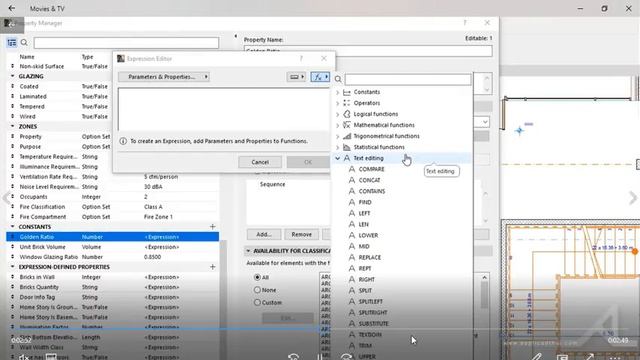Open Expression Editor help question mark
This screenshot has width=640, height=360.
[x=301, y=59]
